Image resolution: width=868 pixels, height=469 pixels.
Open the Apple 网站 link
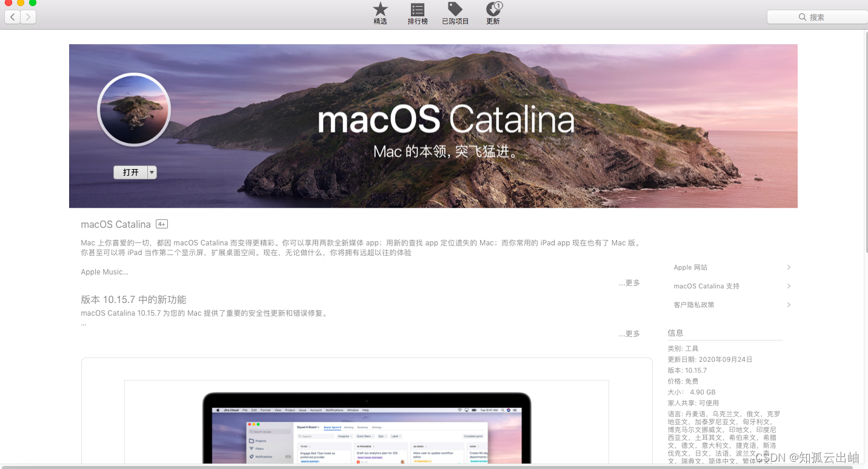coord(690,267)
